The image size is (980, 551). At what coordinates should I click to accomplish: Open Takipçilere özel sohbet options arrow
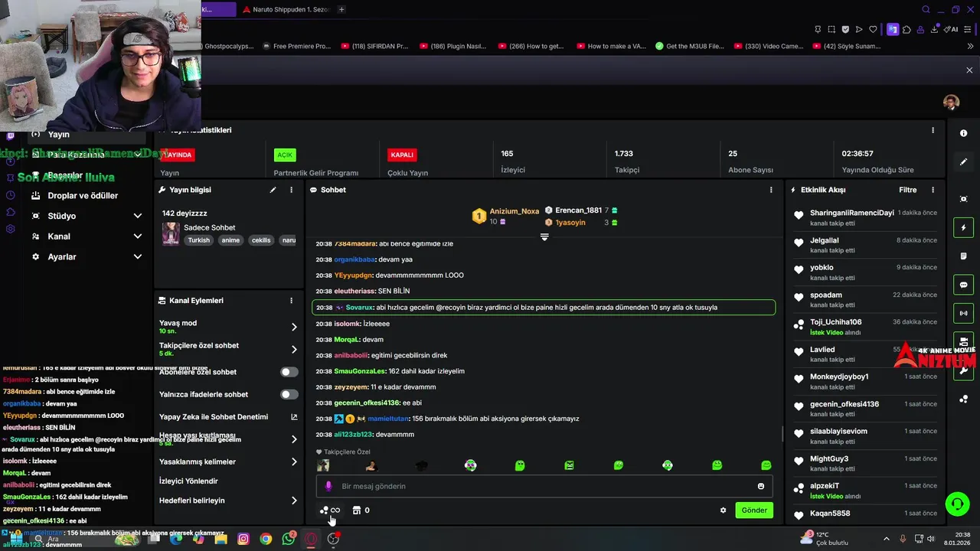[x=294, y=349]
